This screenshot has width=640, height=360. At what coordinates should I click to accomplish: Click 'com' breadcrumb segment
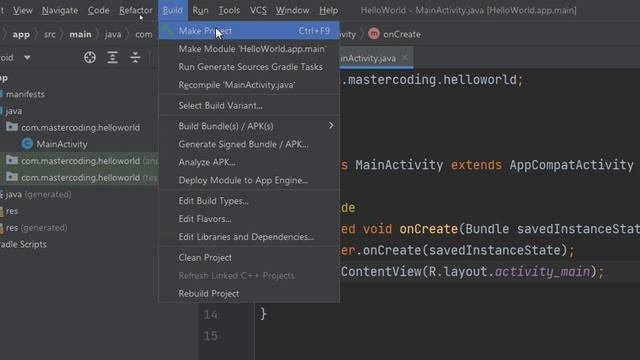[x=144, y=34]
